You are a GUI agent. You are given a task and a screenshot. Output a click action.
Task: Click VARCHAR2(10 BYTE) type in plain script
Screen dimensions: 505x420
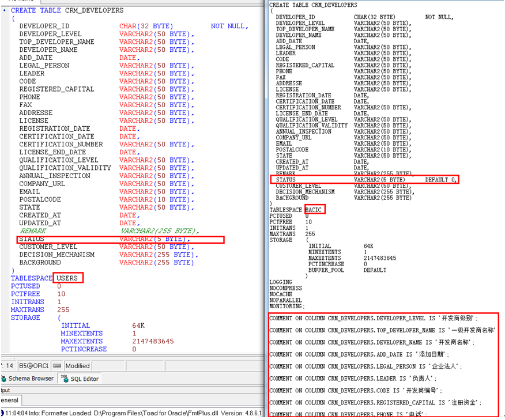click(382, 150)
